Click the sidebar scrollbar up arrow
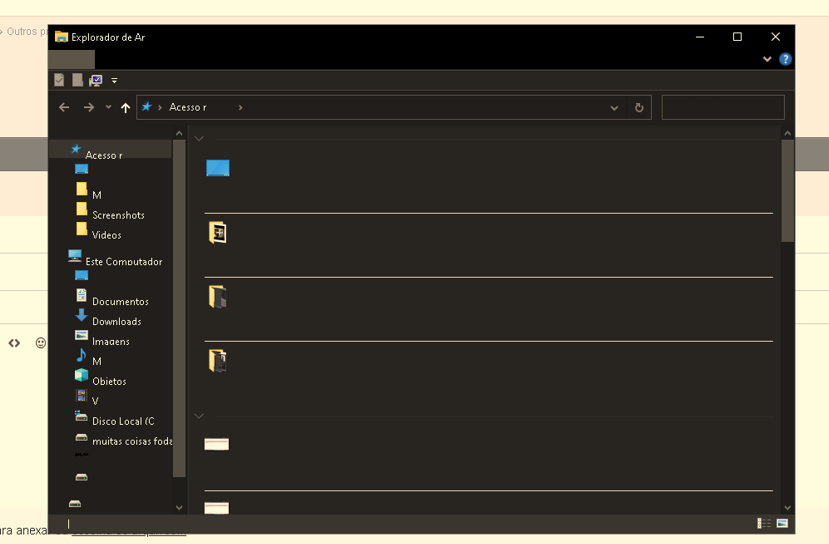This screenshot has height=544, width=829. [x=179, y=133]
